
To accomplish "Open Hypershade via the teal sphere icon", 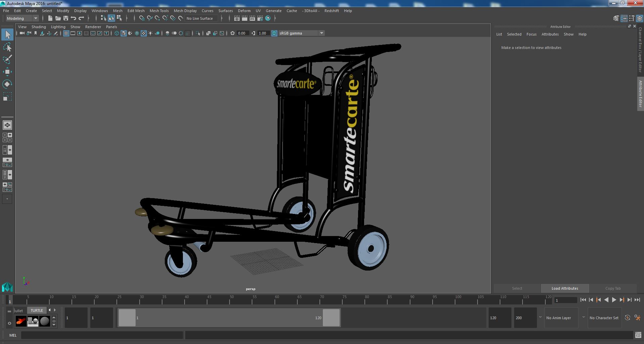I will click(268, 18).
